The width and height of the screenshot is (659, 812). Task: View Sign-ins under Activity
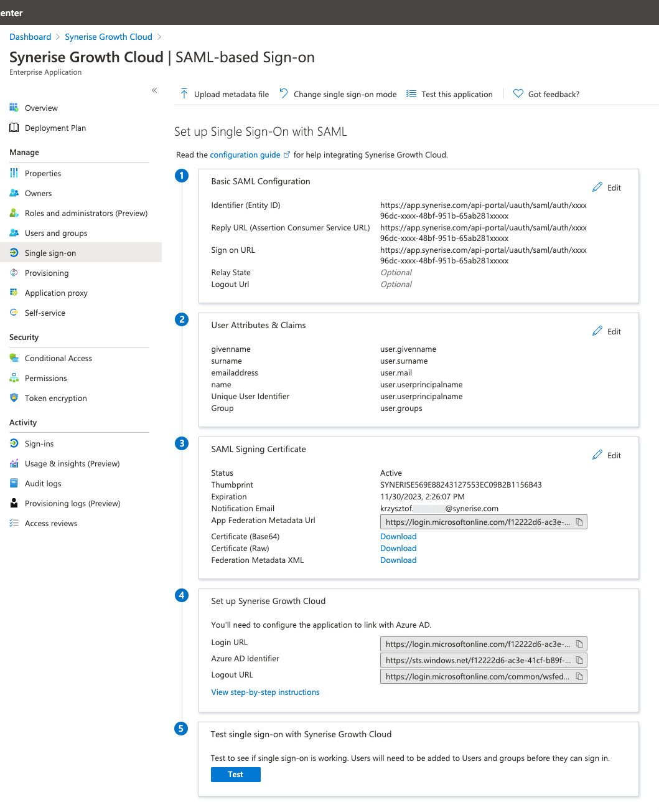(40, 443)
